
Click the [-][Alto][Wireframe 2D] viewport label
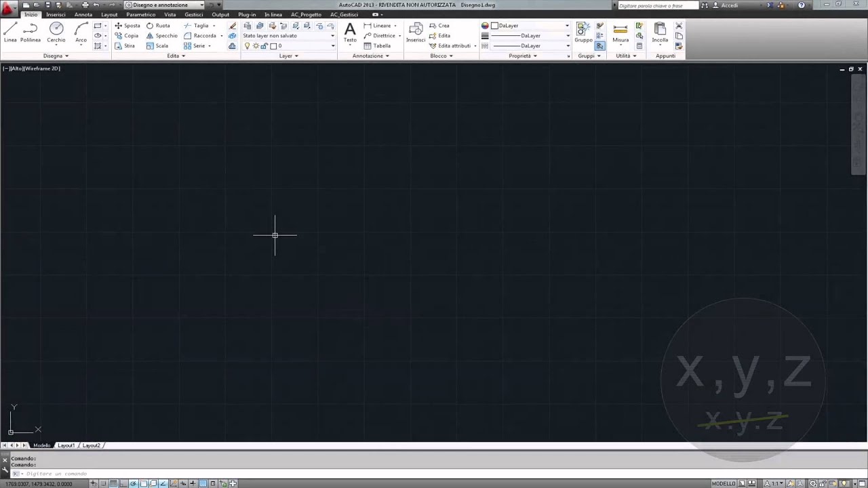[x=31, y=68]
